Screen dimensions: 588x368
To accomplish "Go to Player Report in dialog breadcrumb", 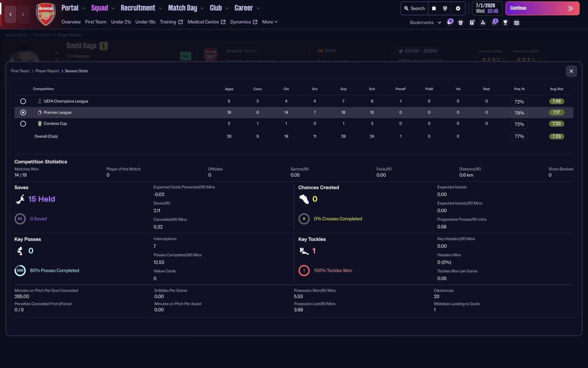I will click(x=47, y=71).
